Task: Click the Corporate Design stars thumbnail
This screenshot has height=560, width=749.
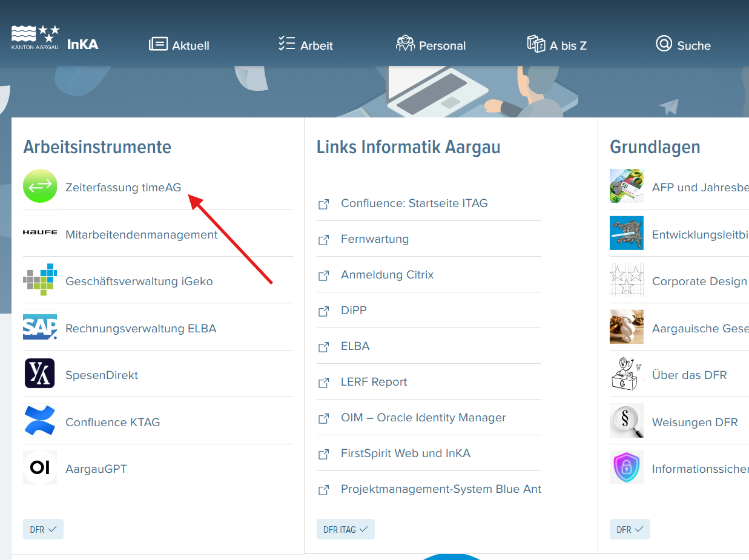Action: tap(627, 280)
